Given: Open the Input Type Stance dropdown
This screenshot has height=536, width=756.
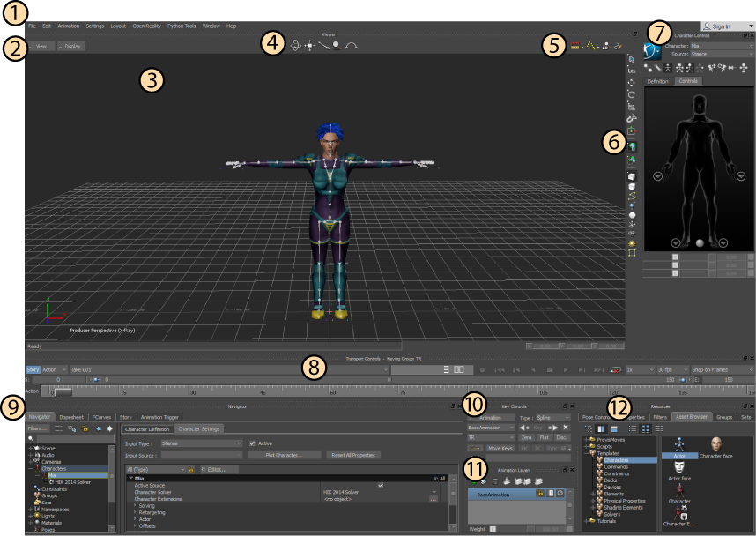Looking at the screenshot, I should click(x=201, y=443).
